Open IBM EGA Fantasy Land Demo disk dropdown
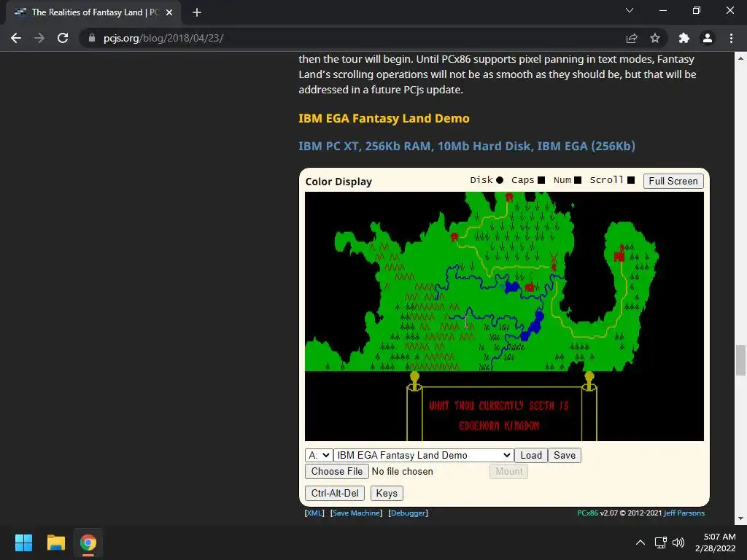 423,455
